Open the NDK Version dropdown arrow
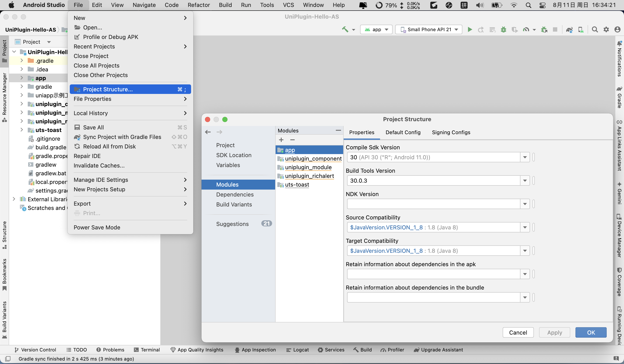The image size is (624, 364). click(525, 204)
